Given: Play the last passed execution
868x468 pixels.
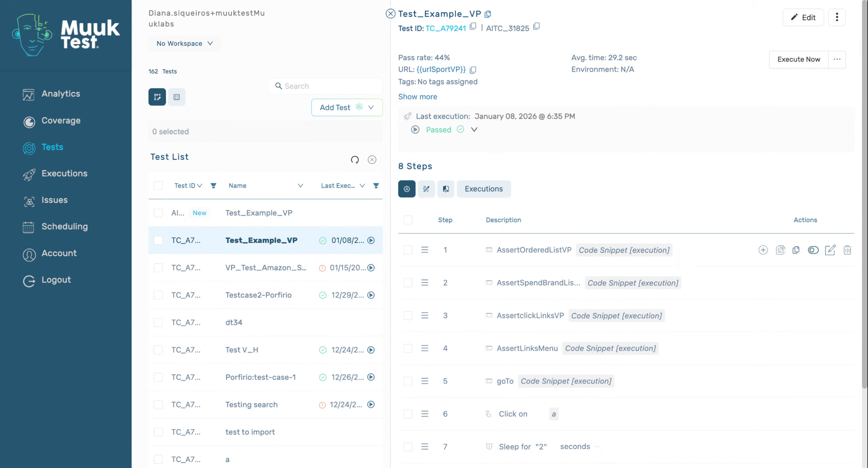Looking at the screenshot, I should pyautogui.click(x=415, y=130).
